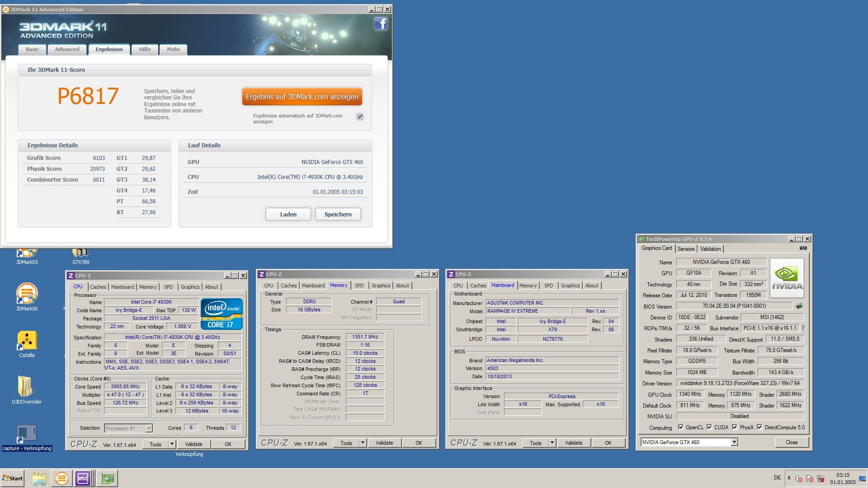Open GPU selection dropdown in GPU-Z
This screenshot has height=488, width=868.
(x=689, y=442)
